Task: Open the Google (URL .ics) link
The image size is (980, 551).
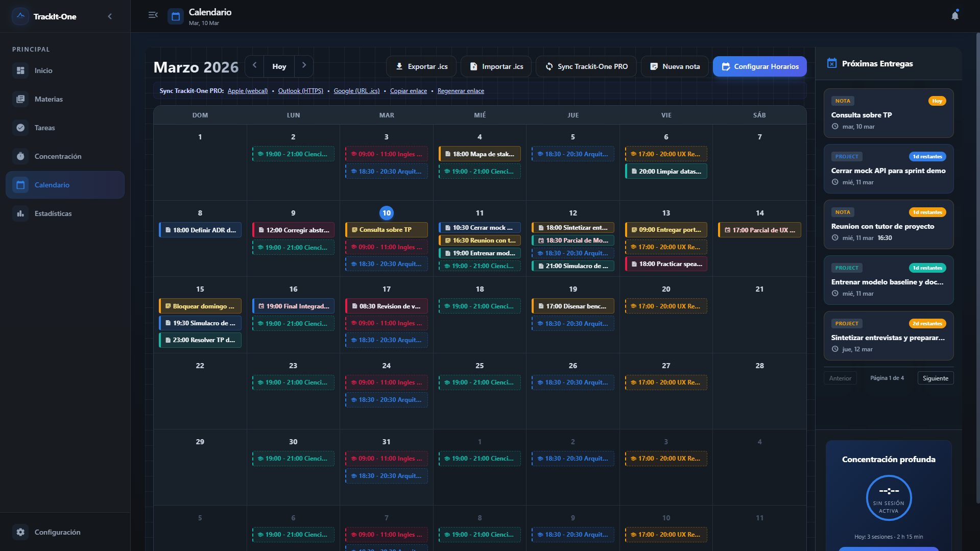Action: [356, 91]
